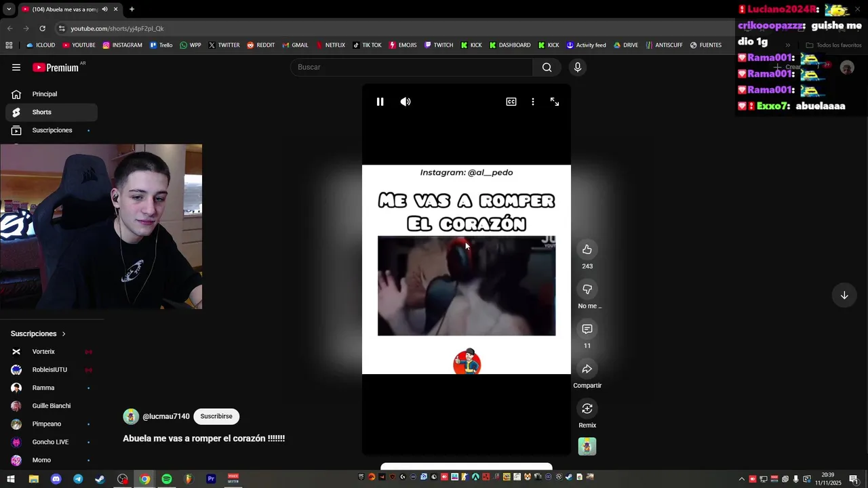Open the INSTAGRAM bookmark
This screenshot has width=868, height=488.
point(122,45)
